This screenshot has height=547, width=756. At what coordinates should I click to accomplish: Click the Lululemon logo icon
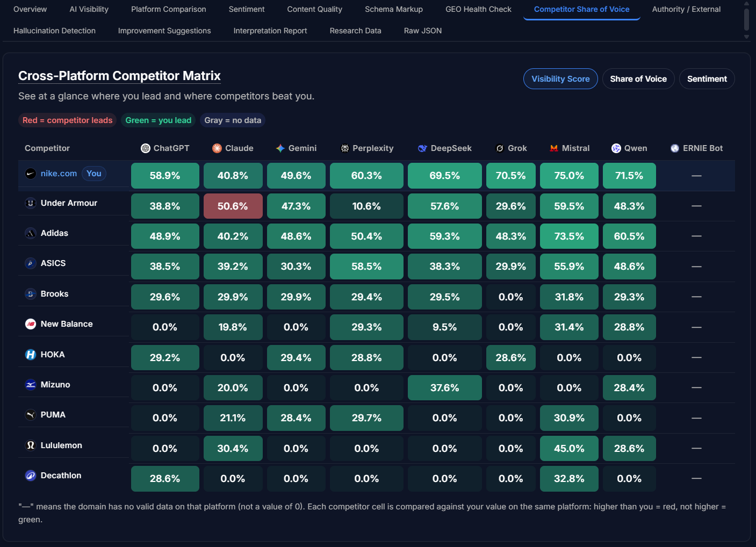click(x=31, y=445)
